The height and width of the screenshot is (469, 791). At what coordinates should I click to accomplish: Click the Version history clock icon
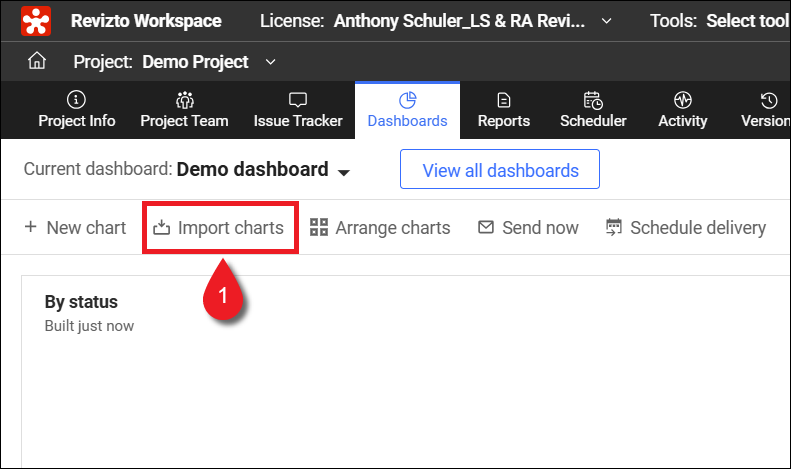(x=769, y=100)
